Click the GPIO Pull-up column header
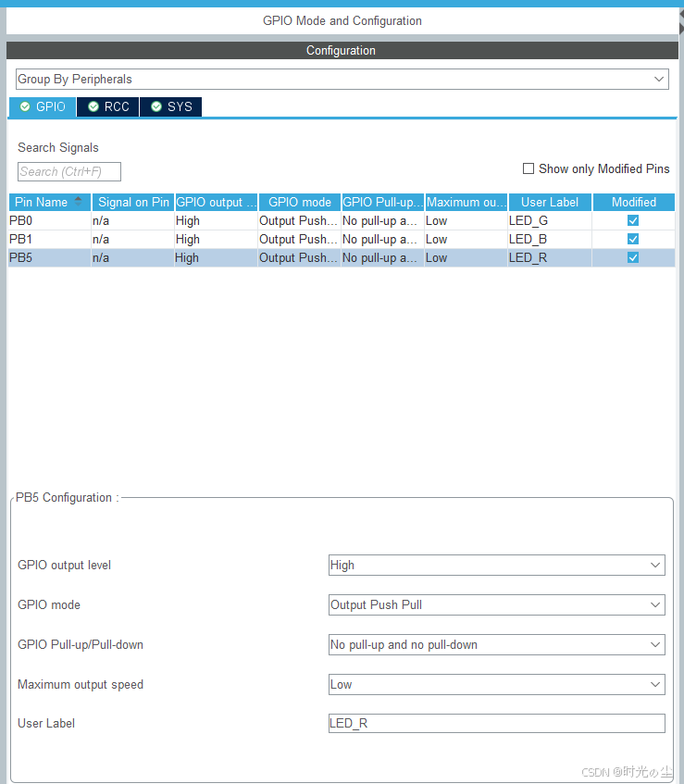The height and width of the screenshot is (784, 684). (x=383, y=202)
